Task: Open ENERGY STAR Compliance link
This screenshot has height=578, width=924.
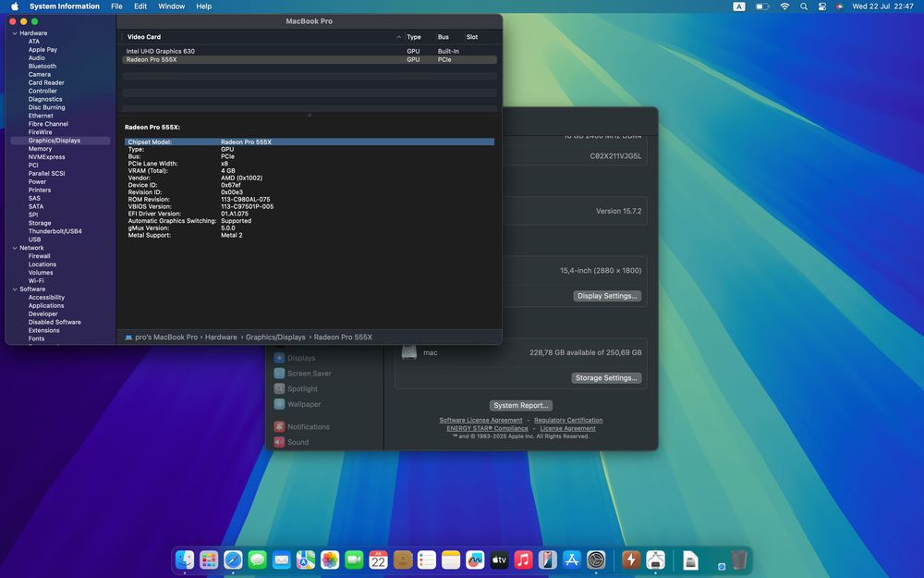Action: pyautogui.click(x=487, y=429)
